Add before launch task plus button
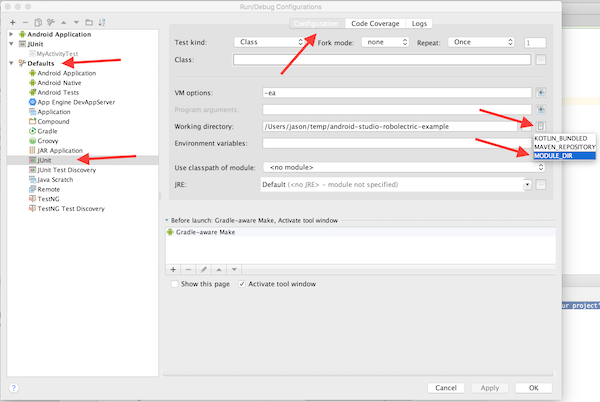Image resolution: width=600 pixels, height=402 pixels. [x=173, y=270]
